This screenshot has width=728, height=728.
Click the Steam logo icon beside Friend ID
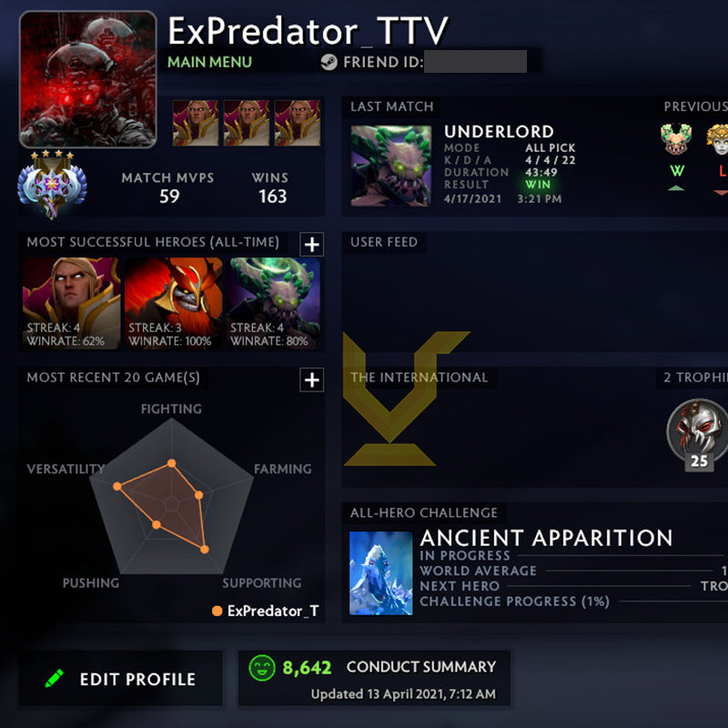[x=329, y=62]
